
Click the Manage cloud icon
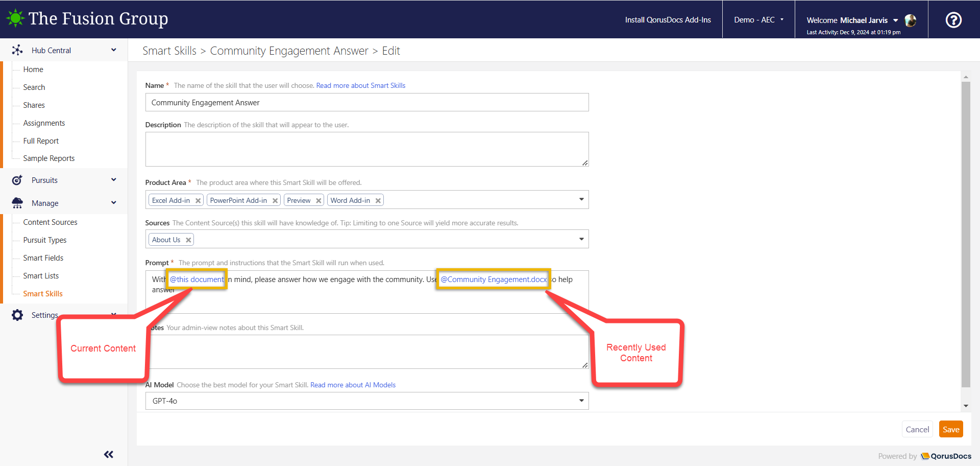point(17,203)
